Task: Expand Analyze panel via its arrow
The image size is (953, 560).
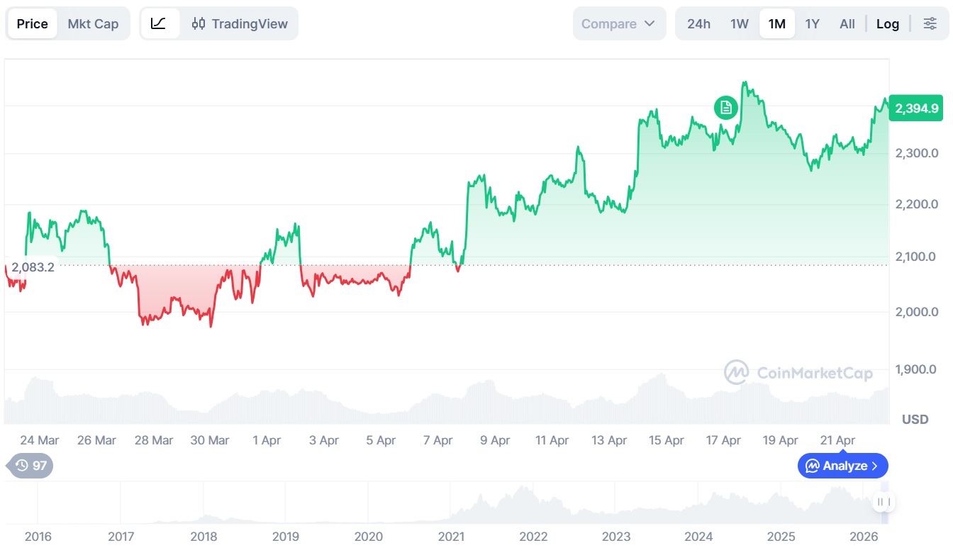Action: (874, 466)
